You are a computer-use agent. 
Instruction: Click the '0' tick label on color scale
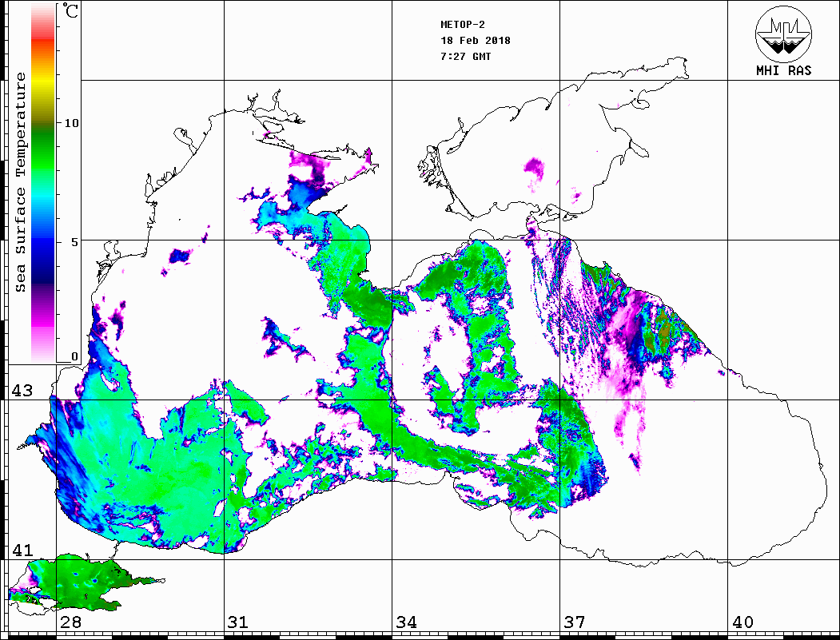74,356
